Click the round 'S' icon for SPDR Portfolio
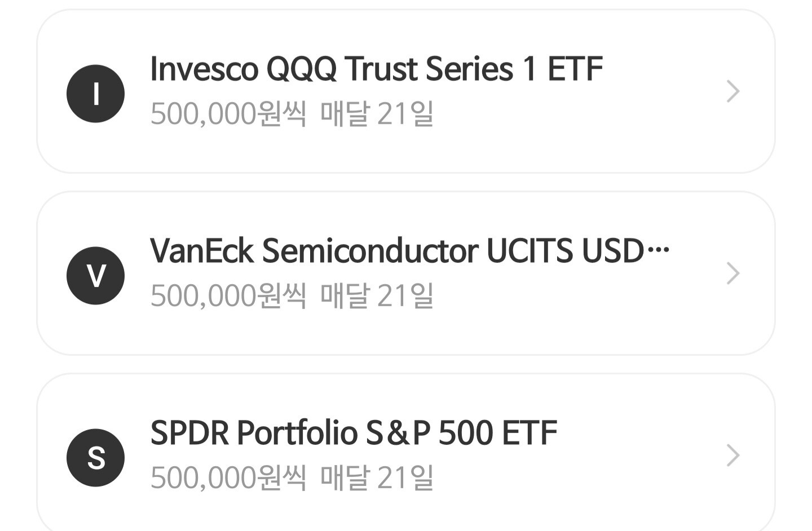 click(x=95, y=458)
